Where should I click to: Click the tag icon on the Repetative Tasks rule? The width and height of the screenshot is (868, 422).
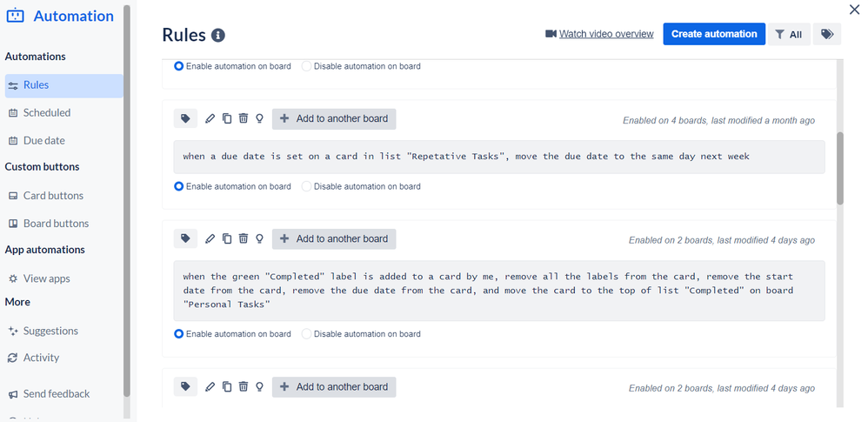coord(185,118)
